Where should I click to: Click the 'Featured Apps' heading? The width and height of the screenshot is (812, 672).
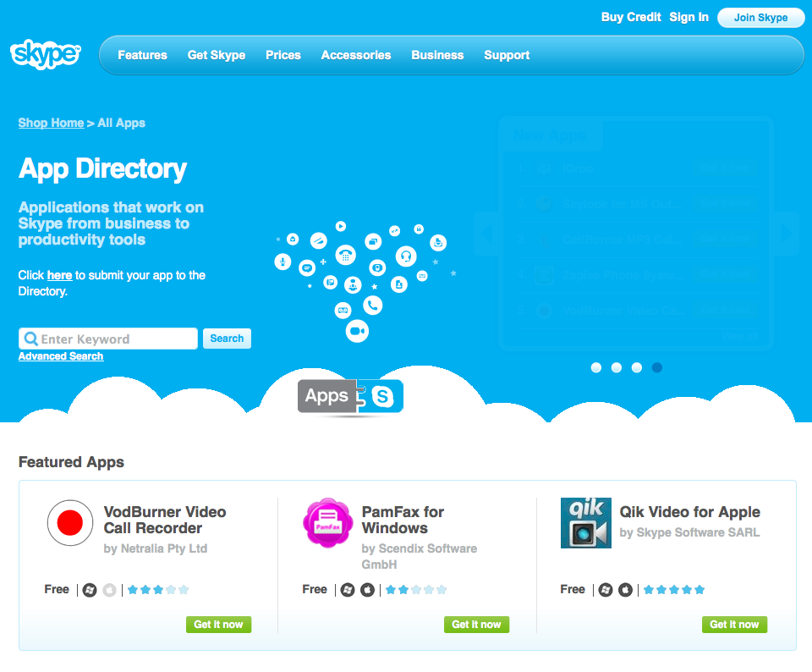(x=71, y=461)
